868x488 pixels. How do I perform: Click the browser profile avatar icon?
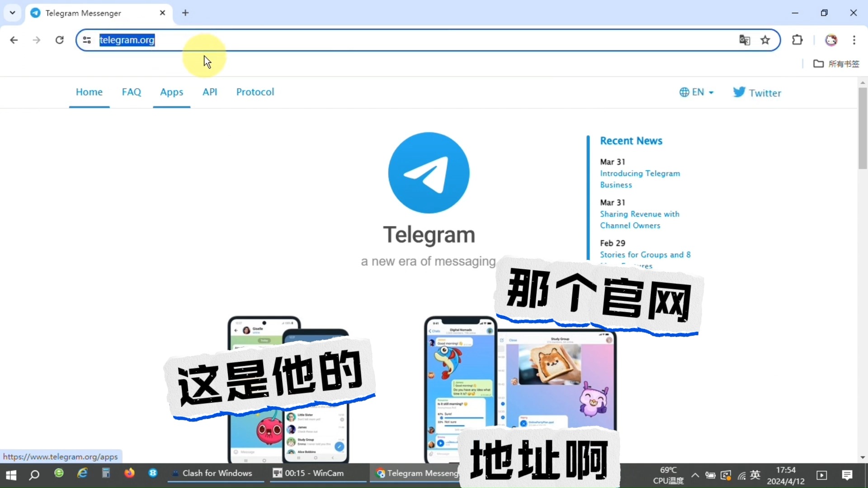831,40
